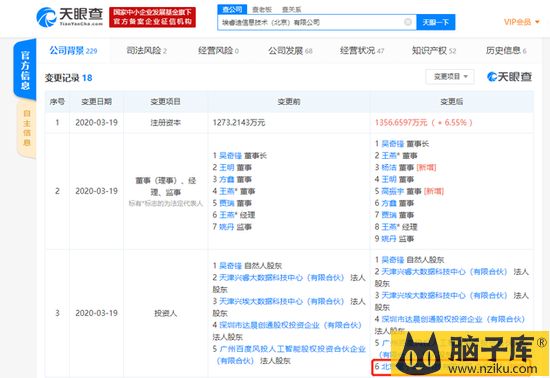Select the 查公司 search tab
This screenshot has height=378, width=550.
[232, 9]
